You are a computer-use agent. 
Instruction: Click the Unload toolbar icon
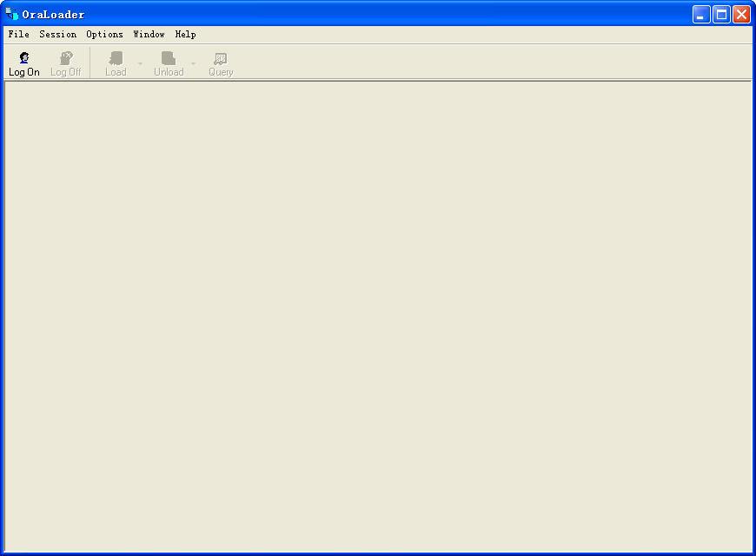click(x=169, y=58)
